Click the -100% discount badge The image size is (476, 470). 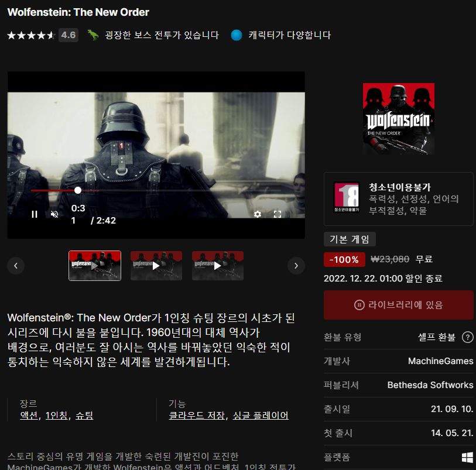click(x=344, y=260)
